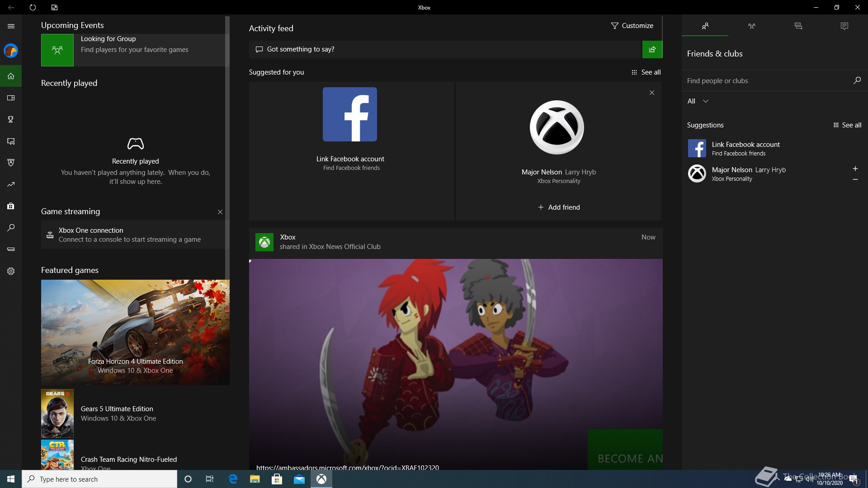Switch to the Friends & clubs tab

click(705, 26)
